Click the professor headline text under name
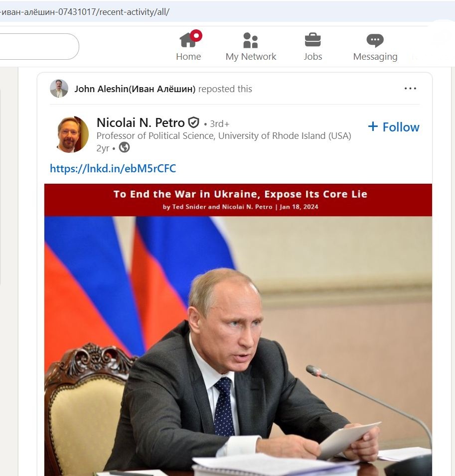 (x=224, y=136)
